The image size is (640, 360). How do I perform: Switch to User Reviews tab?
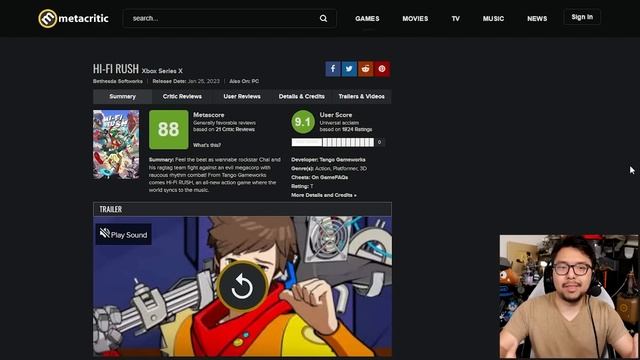point(242,96)
